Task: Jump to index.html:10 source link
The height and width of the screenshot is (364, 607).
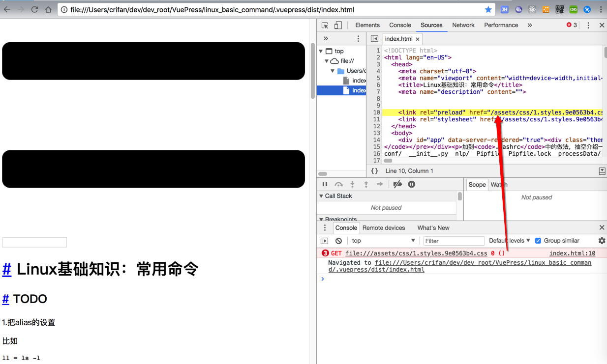Action: [x=572, y=253]
